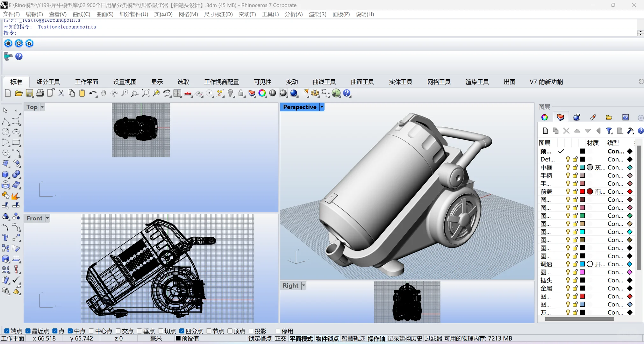This screenshot has height=344, width=644.
Task: Select the Pan hand tool
Action: (103, 93)
